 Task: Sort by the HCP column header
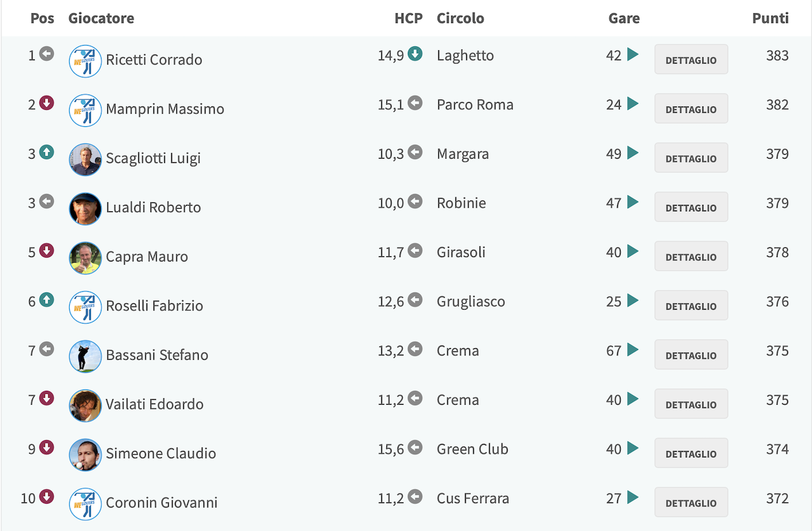pyautogui.click(x=409, y=18)
